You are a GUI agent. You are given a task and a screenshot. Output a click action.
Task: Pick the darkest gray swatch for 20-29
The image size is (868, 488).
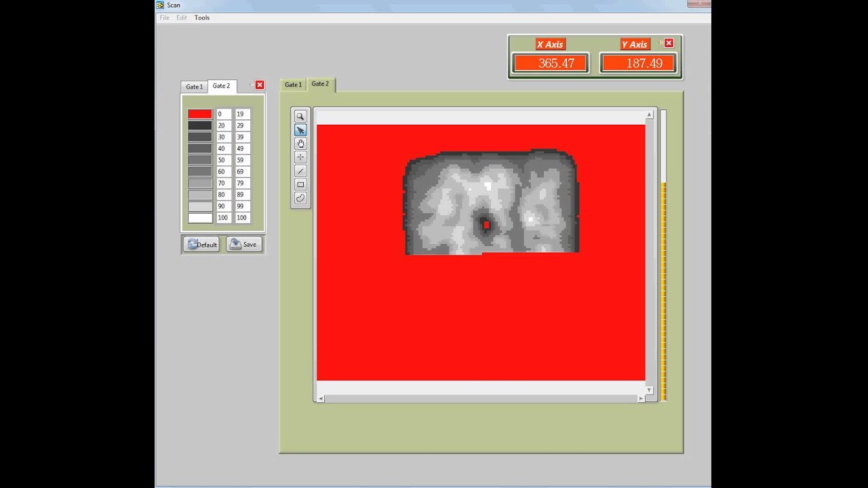(x=200, y=125)
